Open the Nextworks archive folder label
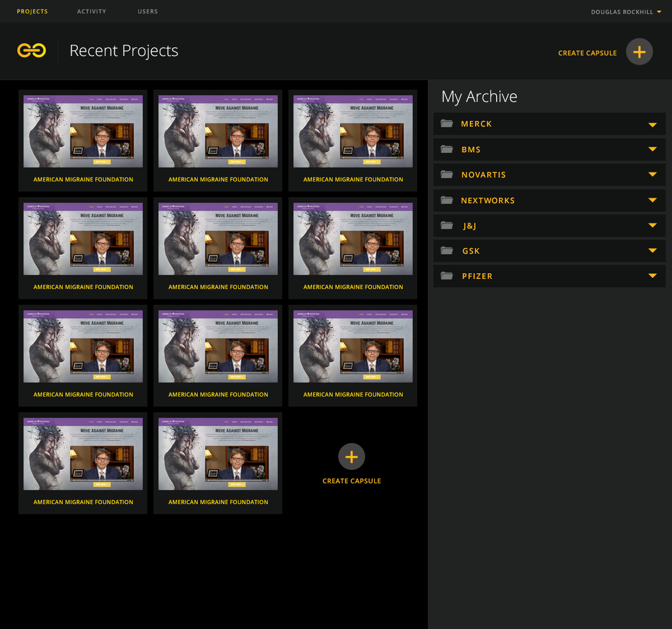Viewport: 672px width, 629px height. coord(488,201)
